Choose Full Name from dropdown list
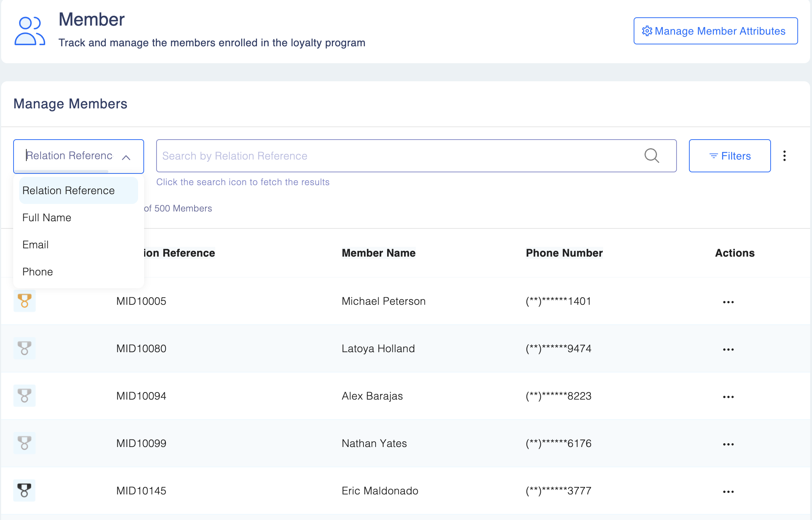812x520 pixels. 47,217
